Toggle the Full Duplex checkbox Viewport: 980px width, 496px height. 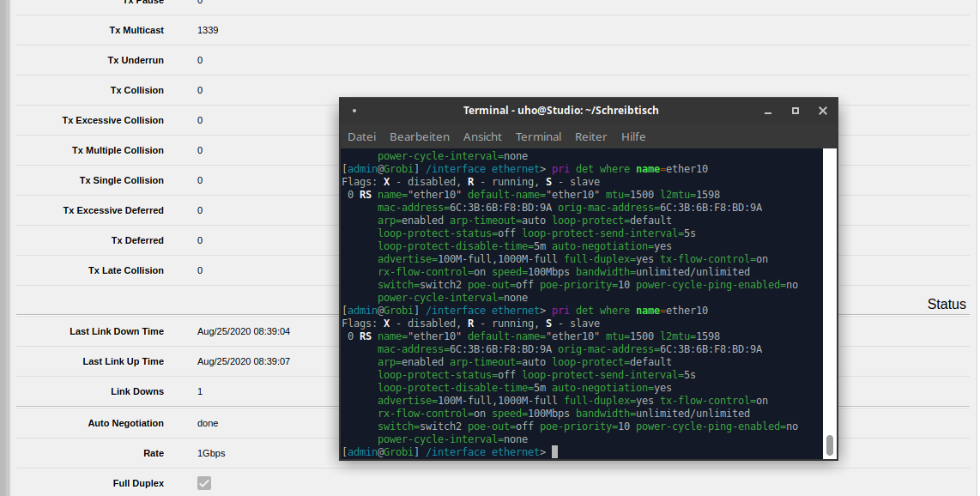[204, 483]
